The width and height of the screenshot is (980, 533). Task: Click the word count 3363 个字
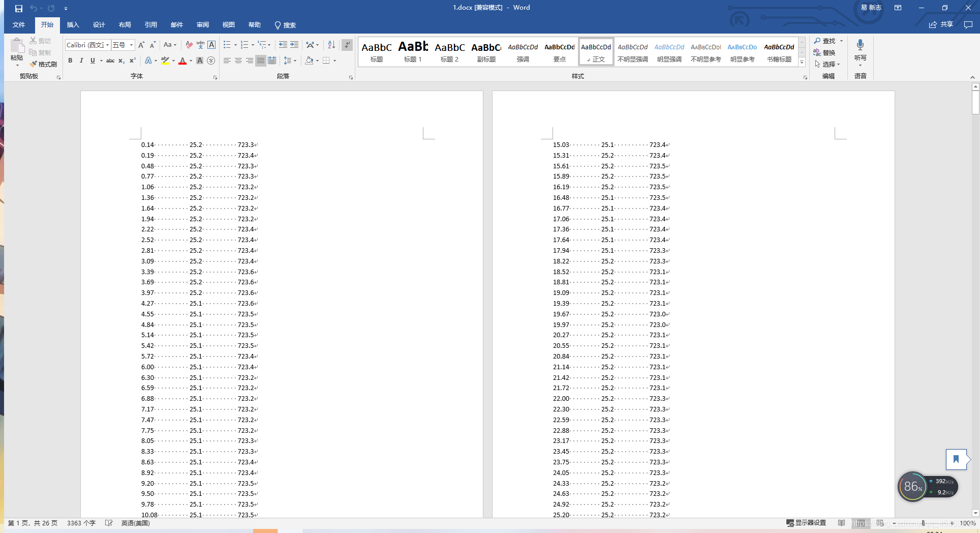81,523
